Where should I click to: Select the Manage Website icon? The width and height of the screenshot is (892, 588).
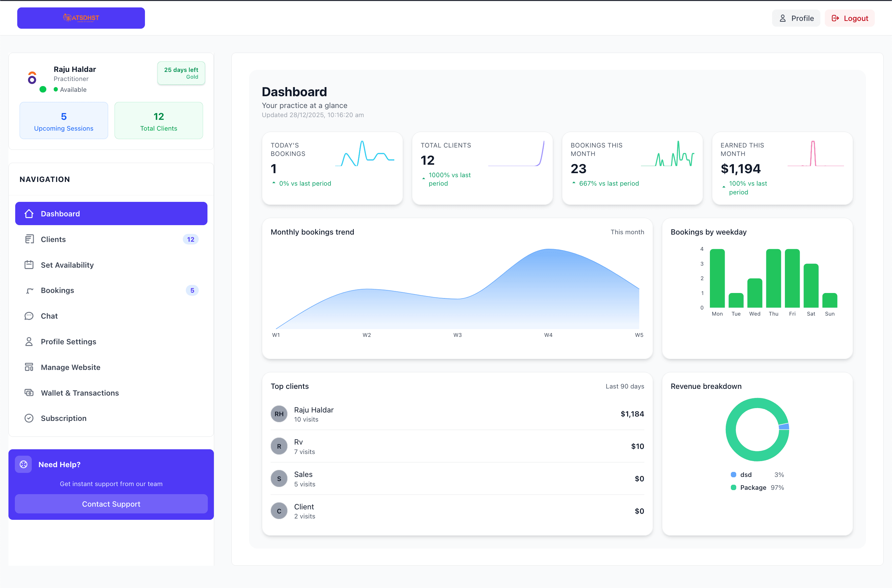point(30,367)
